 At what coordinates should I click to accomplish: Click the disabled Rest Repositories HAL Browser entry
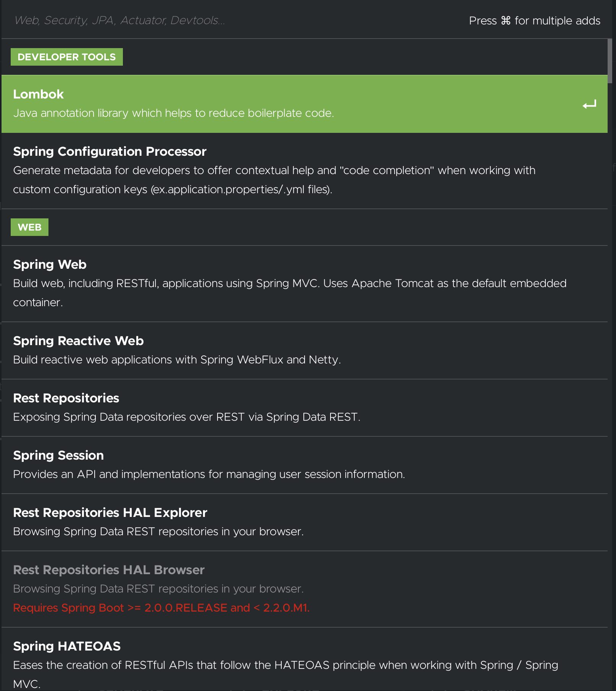click(305, 589)
